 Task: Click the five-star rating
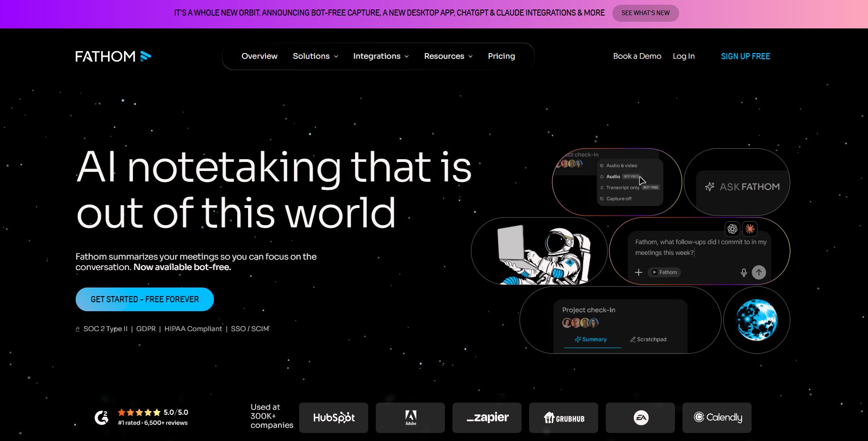tap(139, 413)
